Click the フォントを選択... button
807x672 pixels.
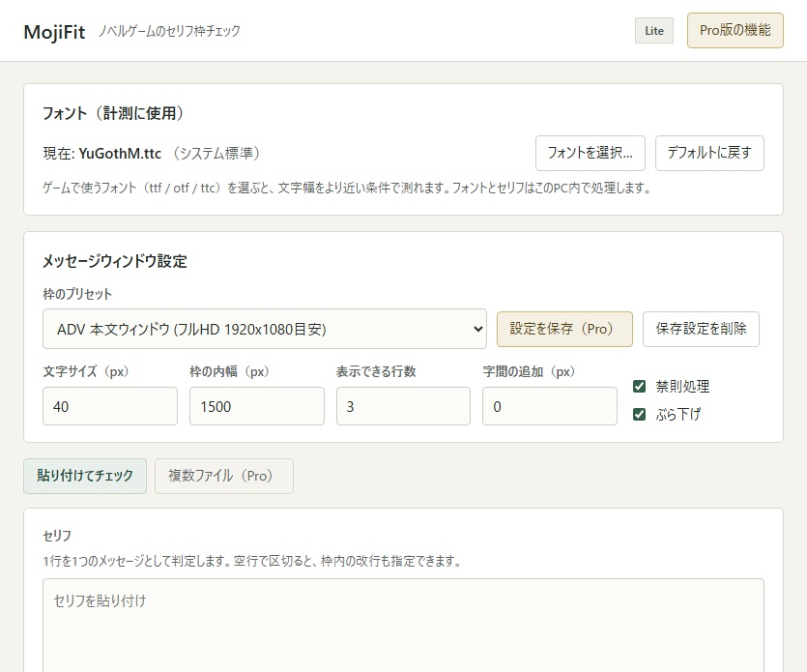pyautogui.click(x=590, y=153)
